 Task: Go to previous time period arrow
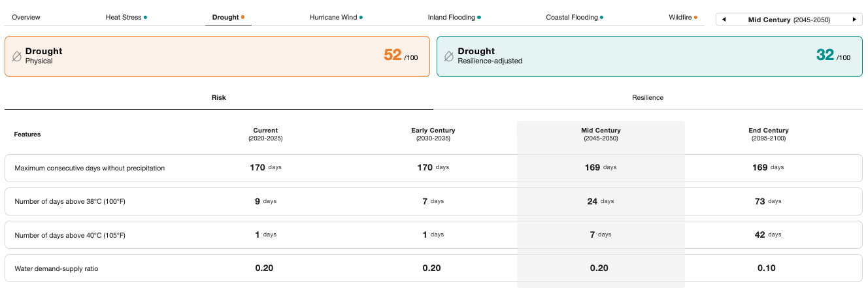point(724,20)
